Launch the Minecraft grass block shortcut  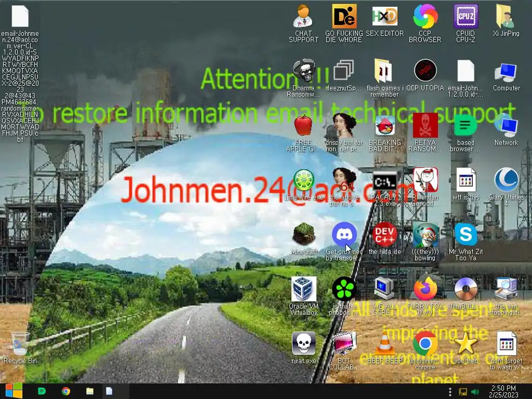coord(303,240)
